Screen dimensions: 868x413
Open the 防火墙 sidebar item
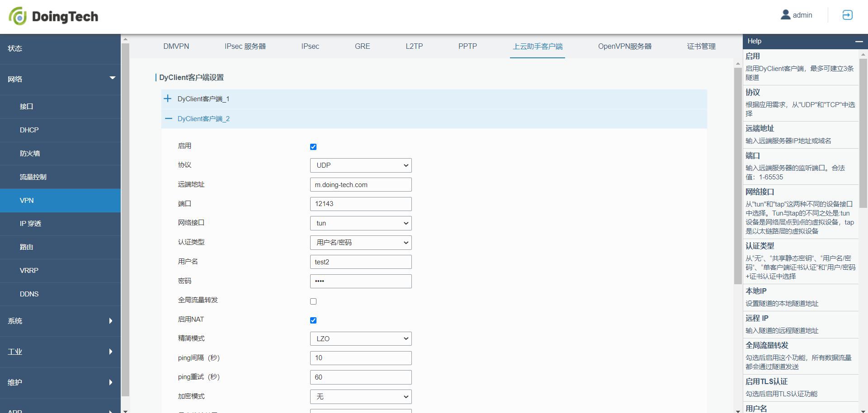(60, 154)
